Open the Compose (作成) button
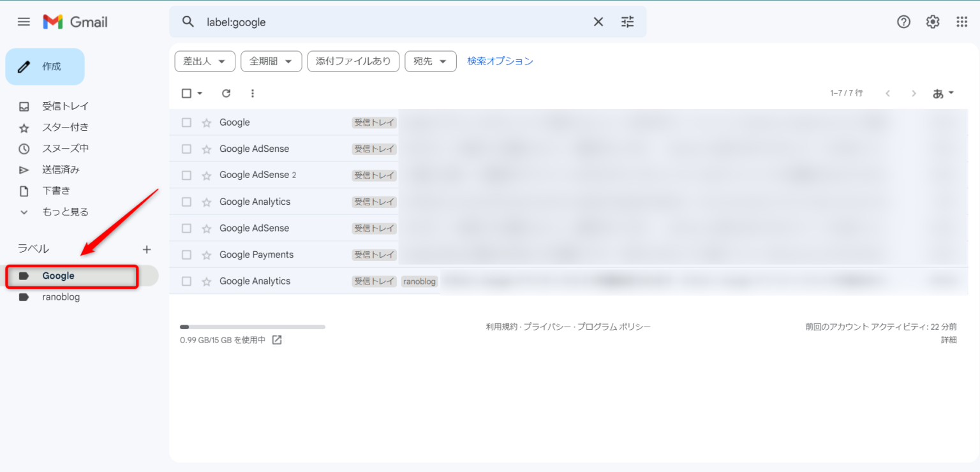The height and width of the screenshot is (472, 980). pos(45,66)
